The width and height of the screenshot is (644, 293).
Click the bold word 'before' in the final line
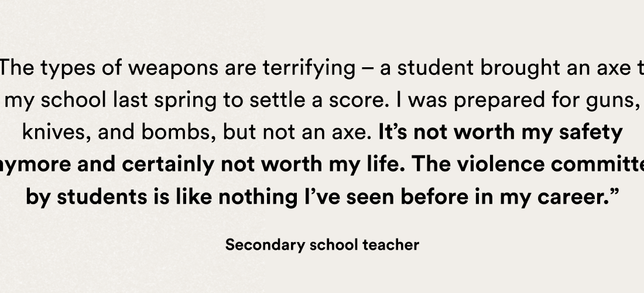click(x=434, y=197)
